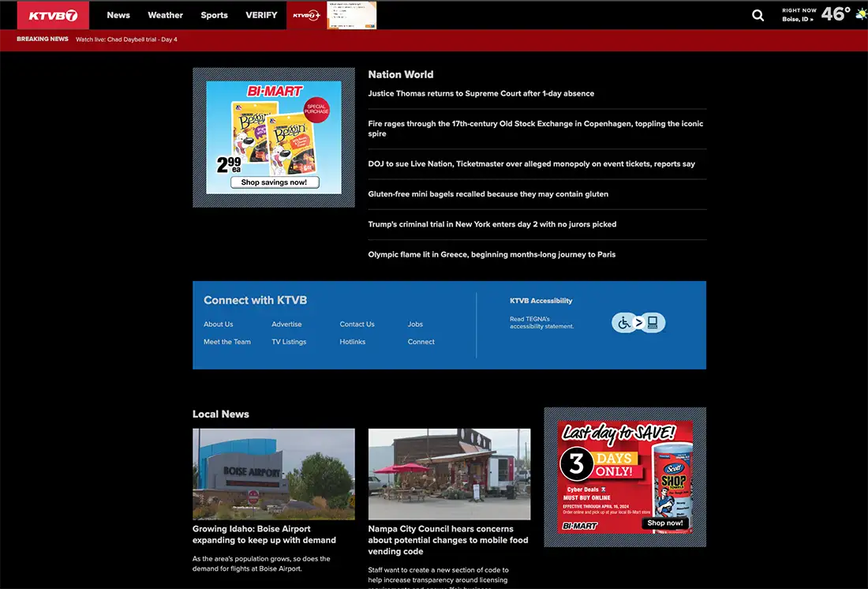Open Meet the Team link
The height and width of the screenshot is (589, 868).
click(x=227, y=342)
